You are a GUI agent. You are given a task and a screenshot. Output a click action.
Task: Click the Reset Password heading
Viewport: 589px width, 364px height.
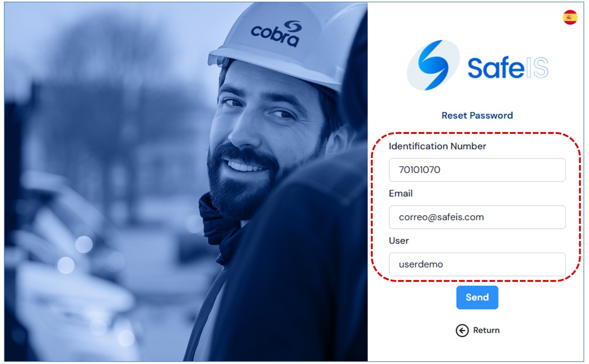[477, 115]
